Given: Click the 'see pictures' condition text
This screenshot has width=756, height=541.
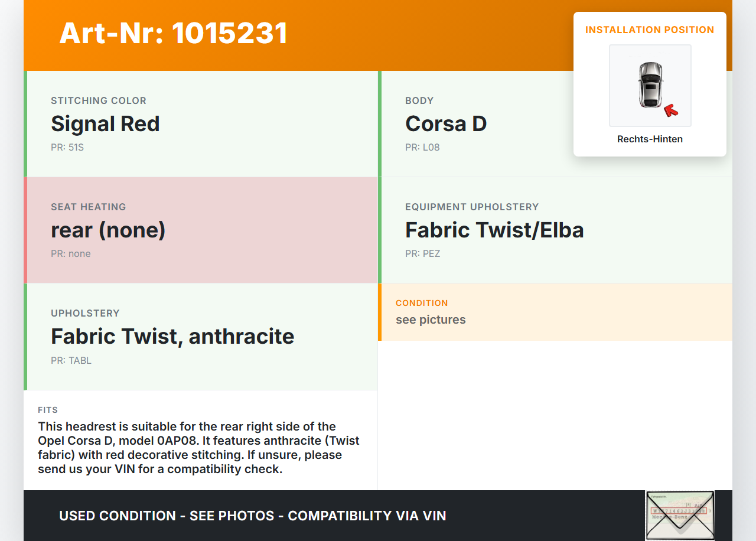Looking at the screenshot, I should coord(431,320).
